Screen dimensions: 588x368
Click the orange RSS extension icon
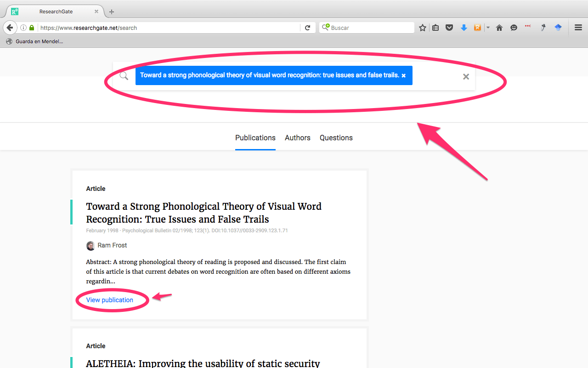tap(478, 28)
